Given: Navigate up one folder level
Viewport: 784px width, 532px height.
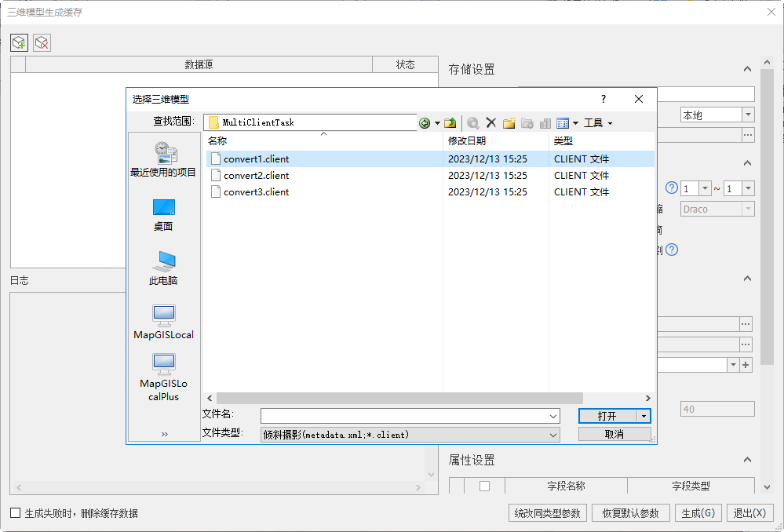Looking at the screenshot, I should pyautogui.click(x=450, y=123).
